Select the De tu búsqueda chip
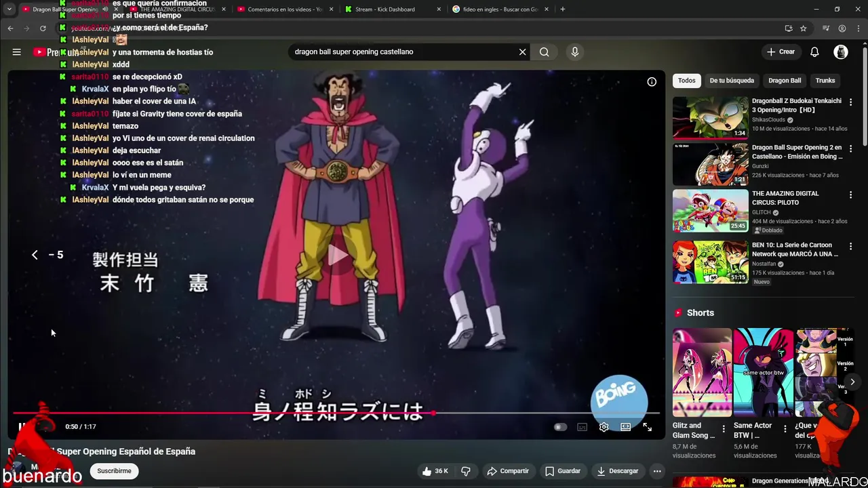Image resolution: width=868 pixels, height=488 pixels. pyautogui.click(x=732, y=81)
